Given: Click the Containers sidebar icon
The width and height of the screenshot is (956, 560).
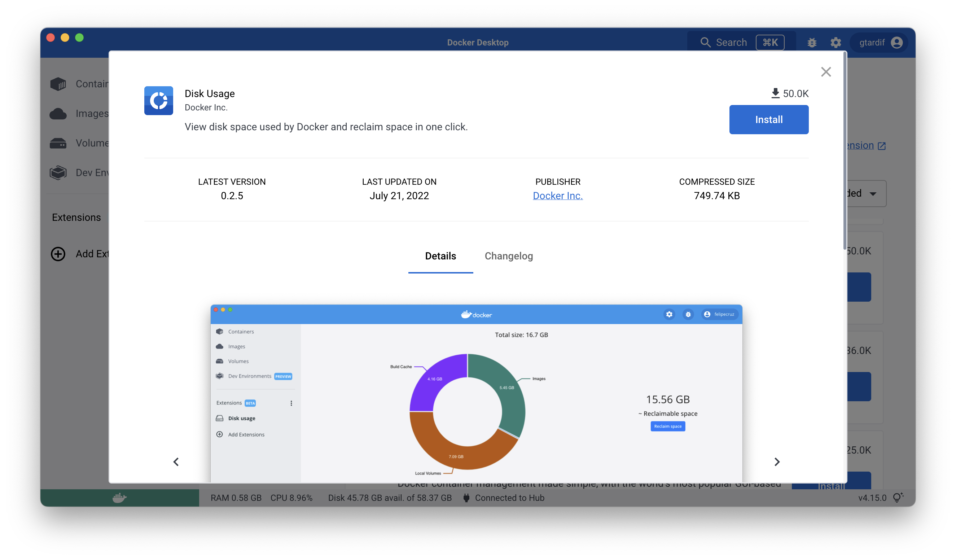Looking at the screenshot, I should (58, 83).
